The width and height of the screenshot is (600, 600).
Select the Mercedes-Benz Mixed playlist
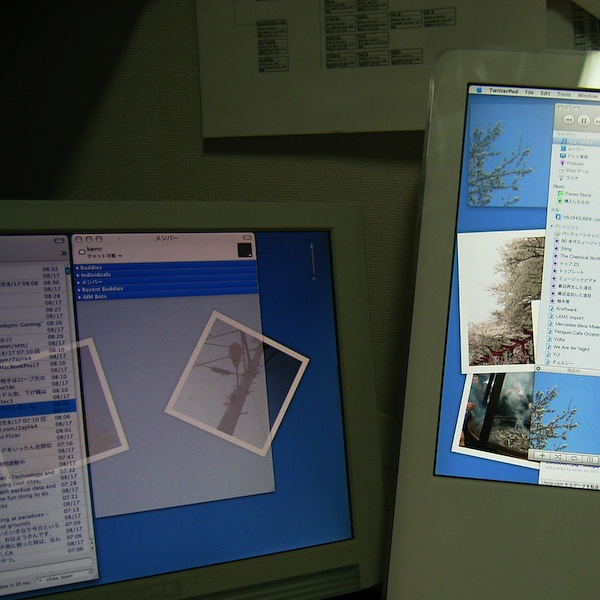click(573, 325)
